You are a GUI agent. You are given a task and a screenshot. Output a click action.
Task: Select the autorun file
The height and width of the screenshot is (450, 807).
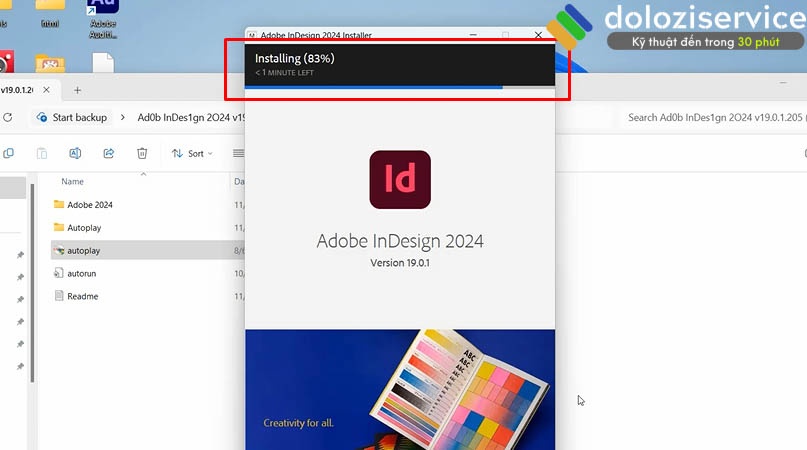coord(81,273)
